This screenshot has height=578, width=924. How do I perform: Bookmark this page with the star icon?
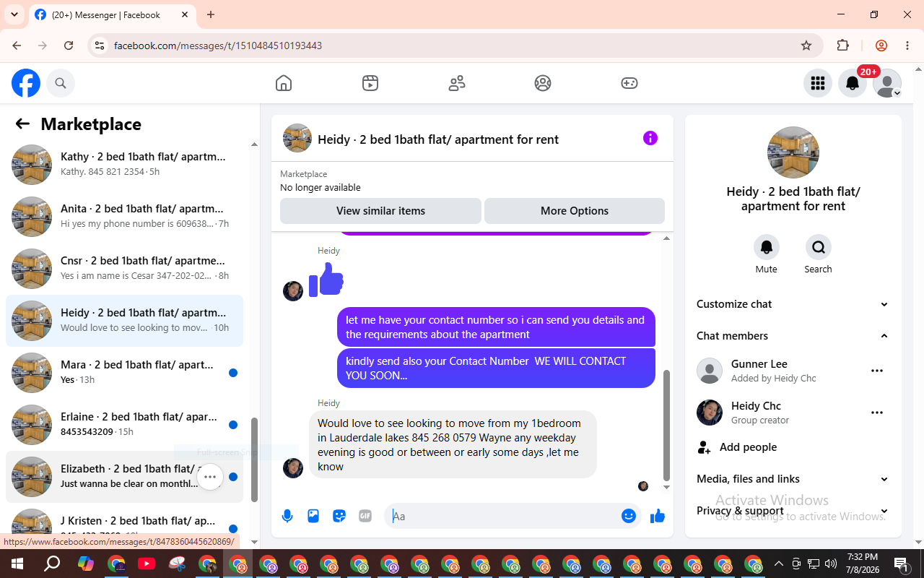click(x=806, y=46)
